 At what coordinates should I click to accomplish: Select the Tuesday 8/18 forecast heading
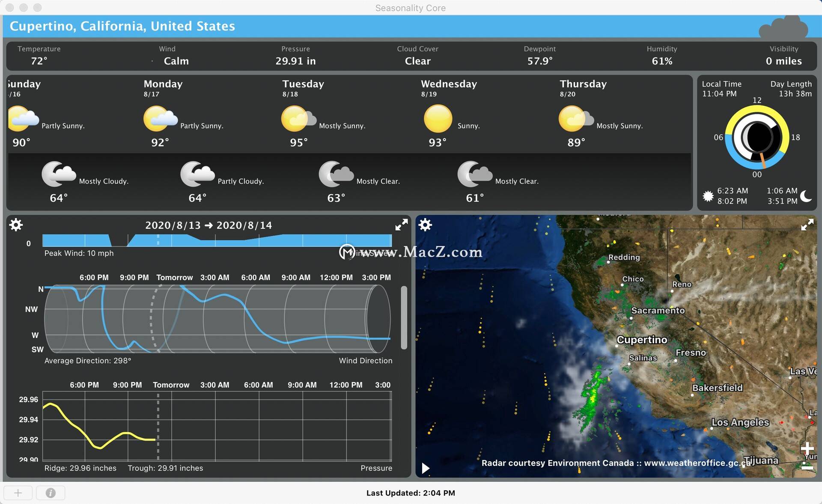(303, 88)
